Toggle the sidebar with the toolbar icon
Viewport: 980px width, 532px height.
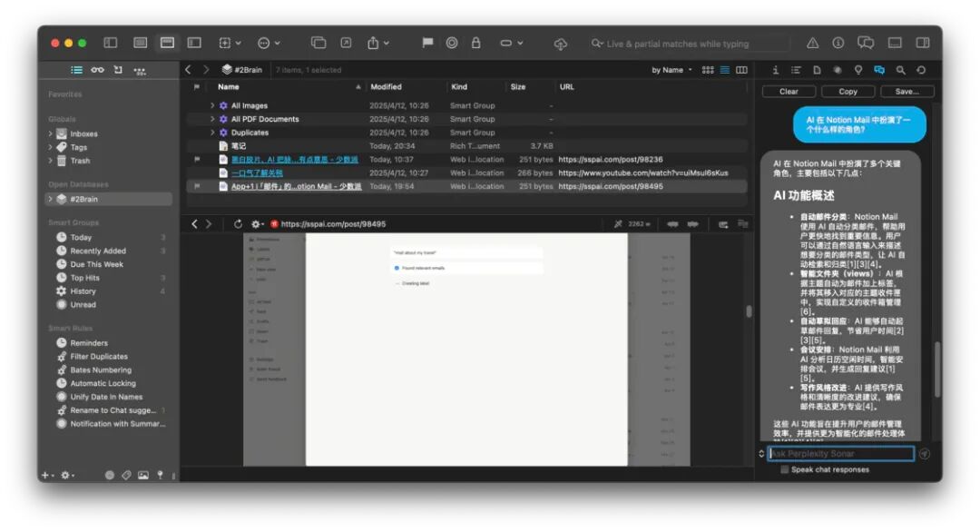click(111, 43)
